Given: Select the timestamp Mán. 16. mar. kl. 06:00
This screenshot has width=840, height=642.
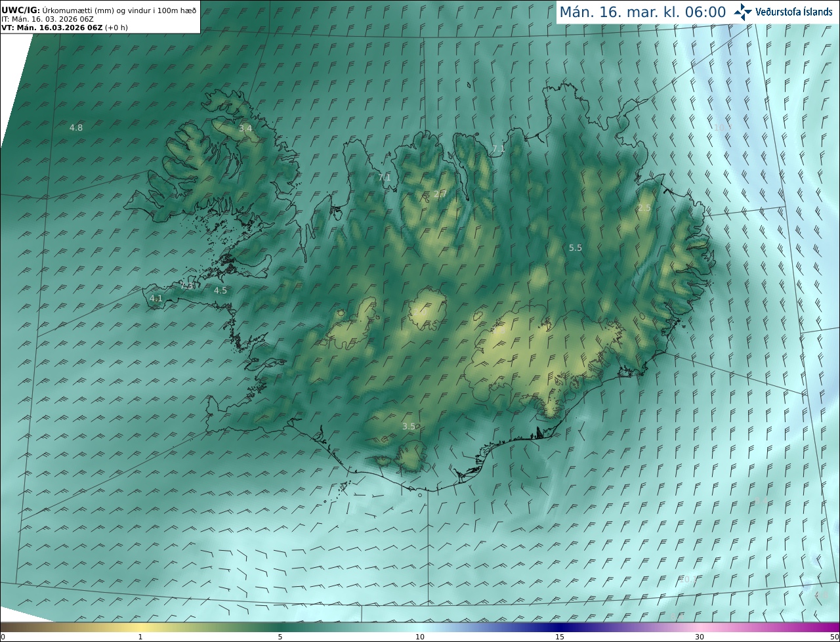Looking at the screenshot, I should pyautogui.click(x=642, y=12).
